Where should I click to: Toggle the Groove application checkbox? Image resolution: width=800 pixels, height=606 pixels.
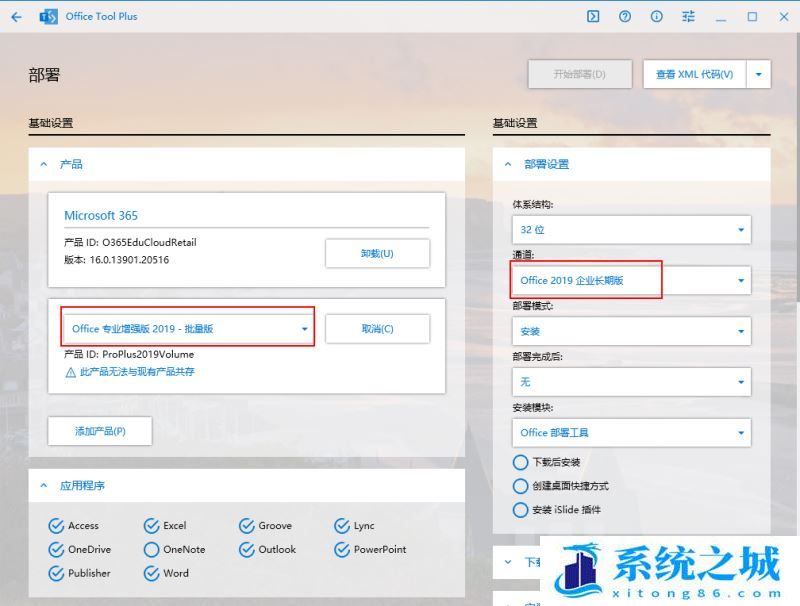click(246, 525)
